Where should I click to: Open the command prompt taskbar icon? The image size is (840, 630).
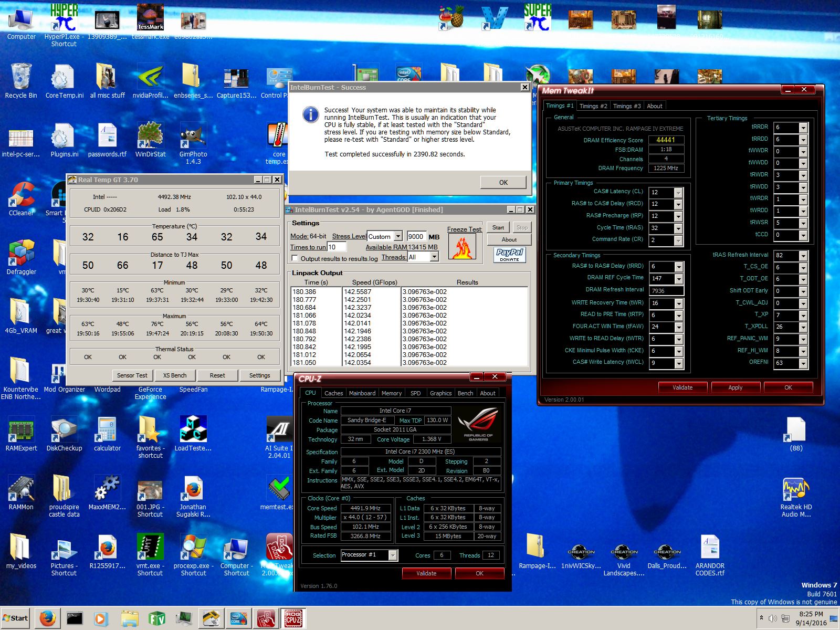click(x=74, y=618)
